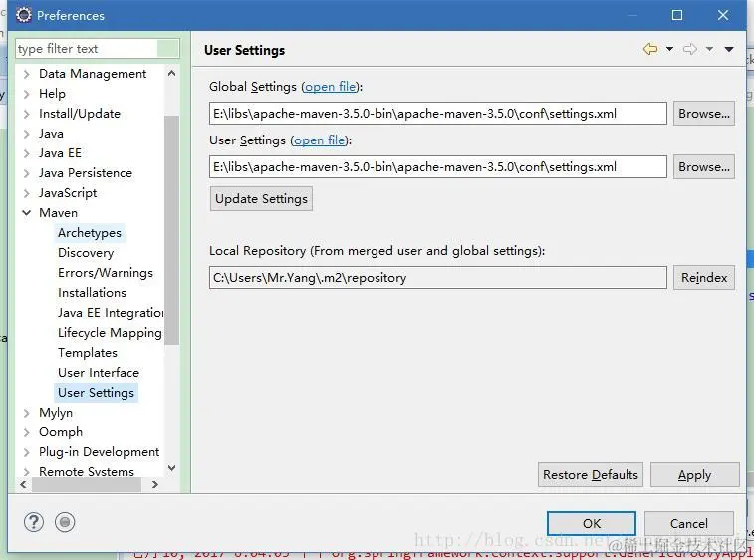
Task: Open the forward history dropdown arrow
Action: (x=709, y=49)
